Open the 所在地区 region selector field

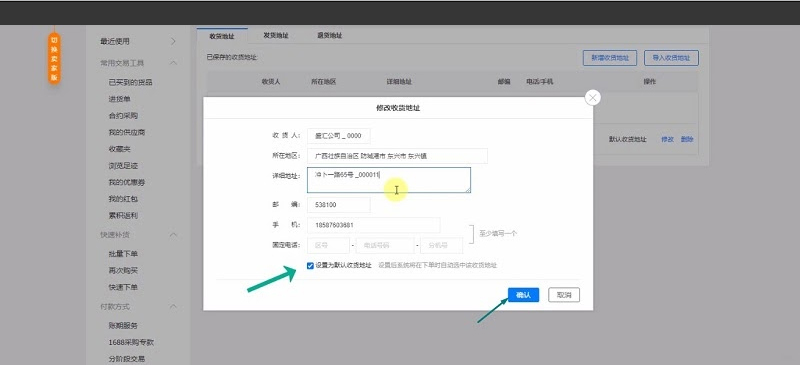click(397, 156)
